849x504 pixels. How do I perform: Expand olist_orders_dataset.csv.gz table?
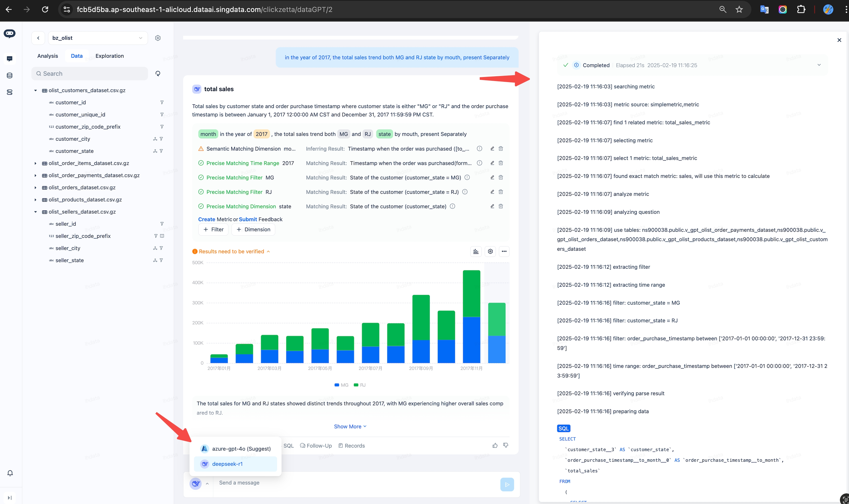coord(35,187)
